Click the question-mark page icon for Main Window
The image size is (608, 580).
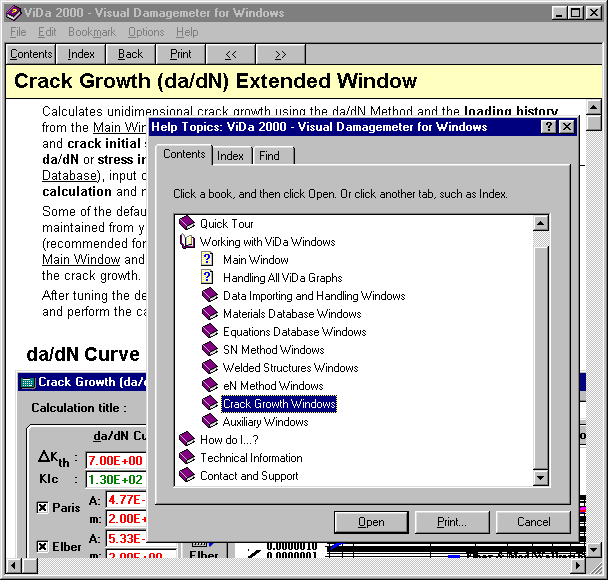pyautogui.click(x=207, y=259)
